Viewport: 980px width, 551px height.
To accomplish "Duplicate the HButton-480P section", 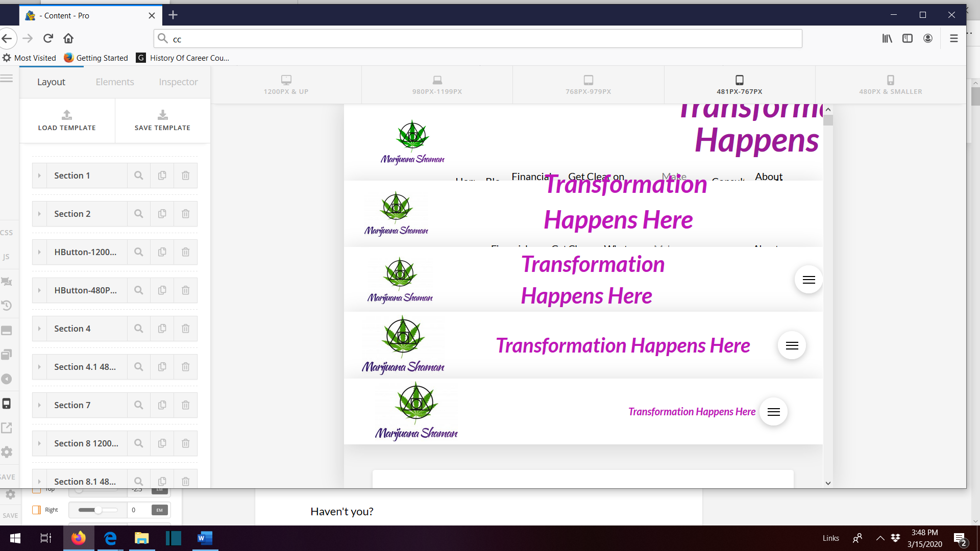I will pyautogui.click(x=162, y=290).
